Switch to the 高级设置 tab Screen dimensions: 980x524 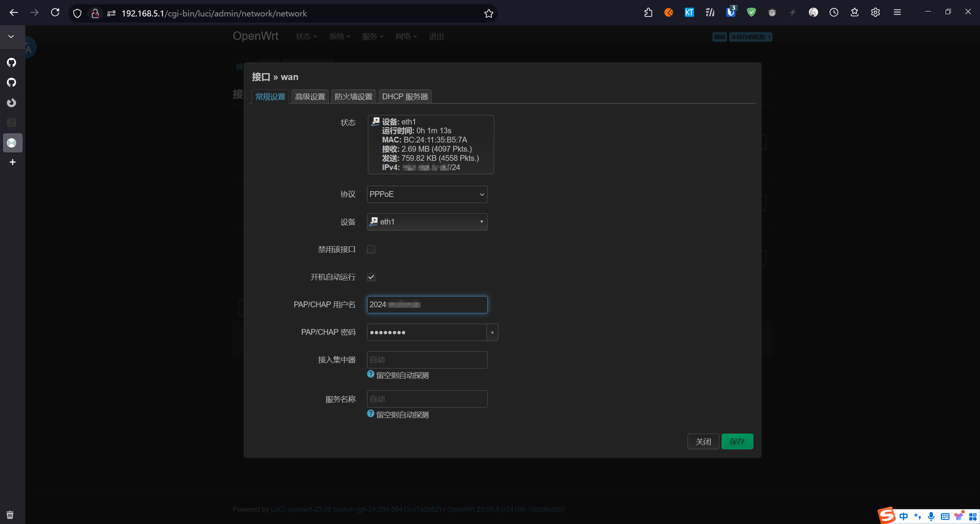tap(310, 97)
